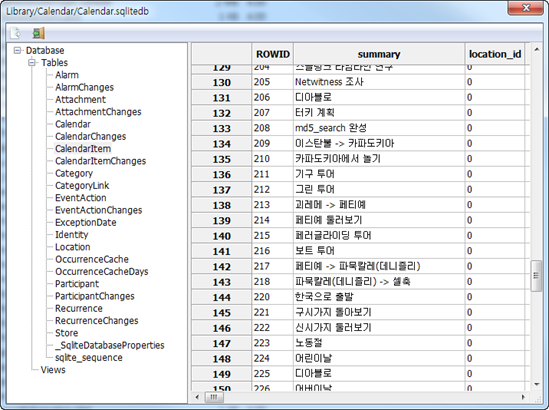Select row header 133

(x=221, y=128)
